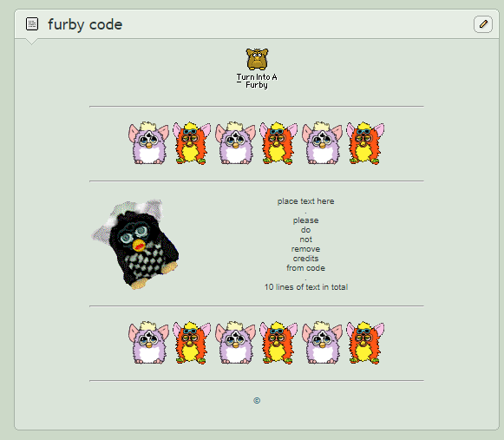Click the black checkered furby image
Image resolution: width=504 pixels, height=440 pixels.
pos(135,244)
